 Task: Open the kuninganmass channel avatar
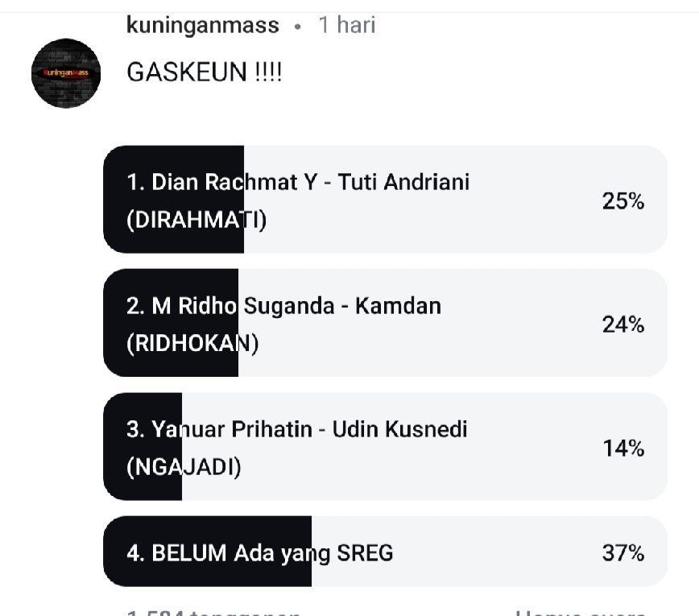click(66, 73)
